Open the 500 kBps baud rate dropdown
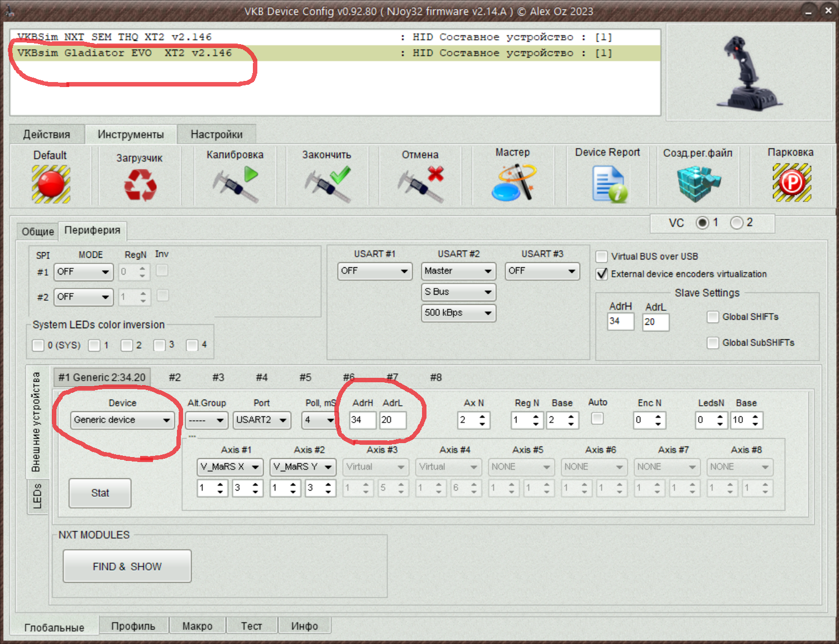This screenshot has height=644, width=839. click(x=458, y=313)
